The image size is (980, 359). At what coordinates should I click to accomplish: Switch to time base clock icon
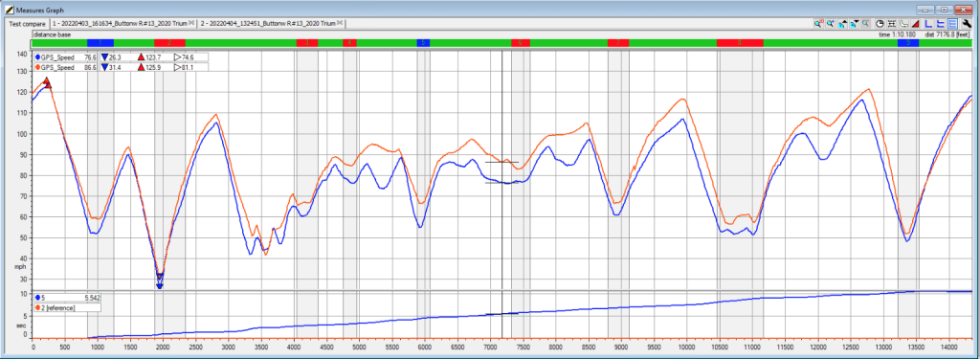point(880,23)
